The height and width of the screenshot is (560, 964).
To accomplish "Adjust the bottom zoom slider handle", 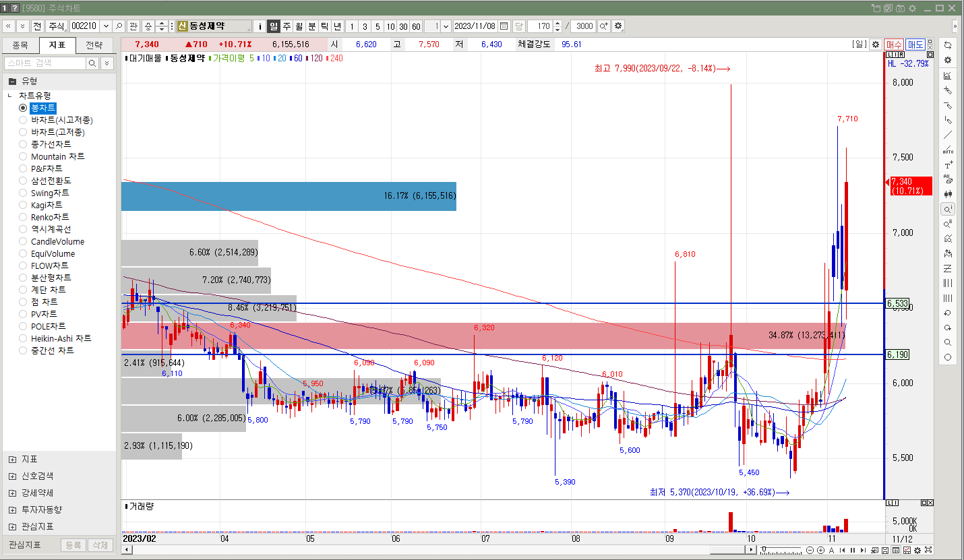I will [764, 549].
